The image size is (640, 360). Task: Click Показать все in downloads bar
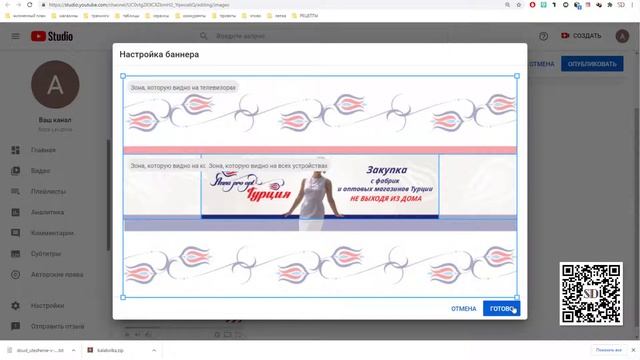[x=609, y=350]
